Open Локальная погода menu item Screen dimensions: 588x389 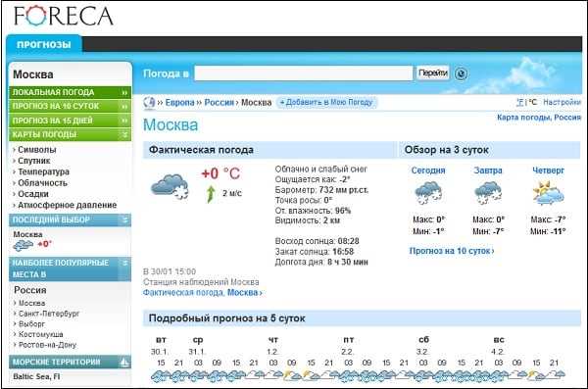71,92
